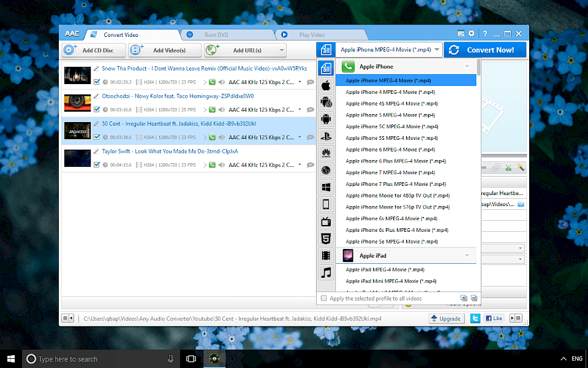Select the Apple products category icon

(325, 85)
